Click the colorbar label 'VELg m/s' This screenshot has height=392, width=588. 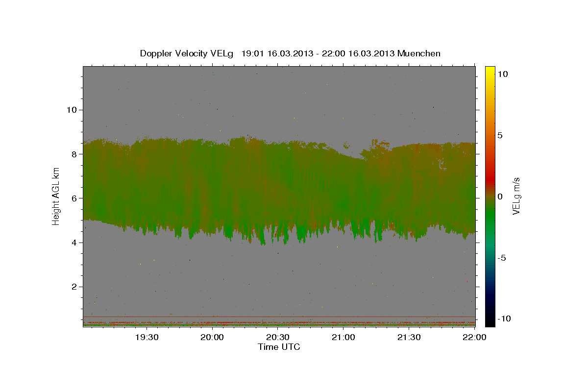(x=516, y=196)
